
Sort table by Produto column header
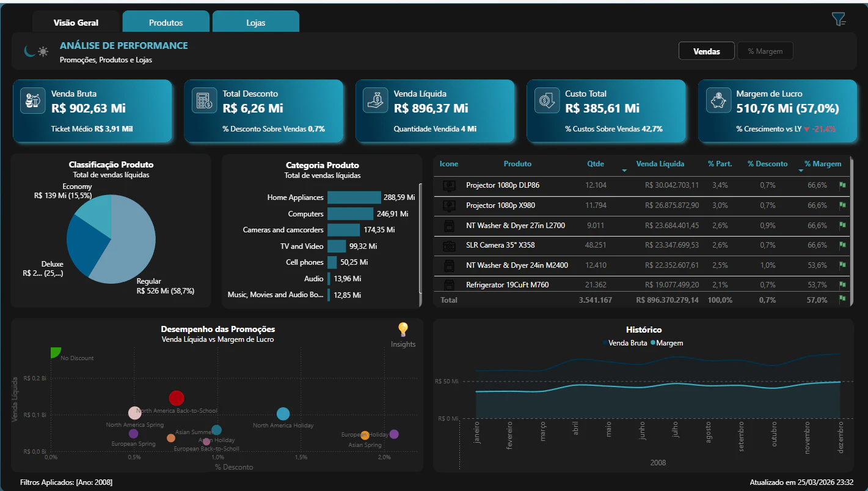[x=517, y=164]
